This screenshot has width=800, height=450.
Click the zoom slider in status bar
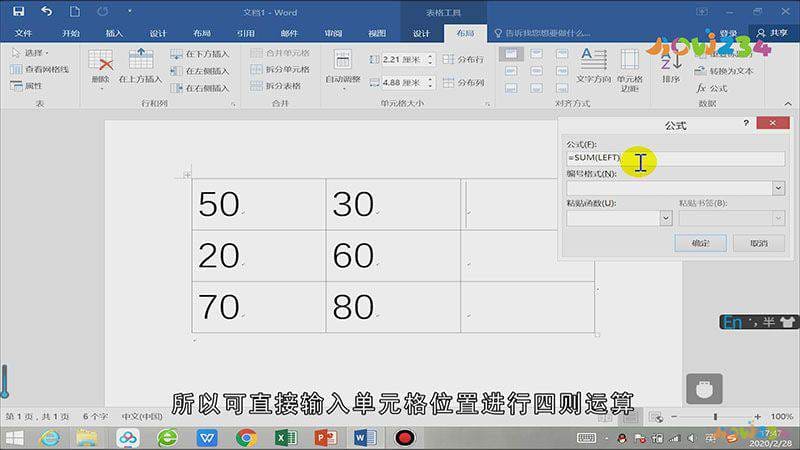point(715,416)
